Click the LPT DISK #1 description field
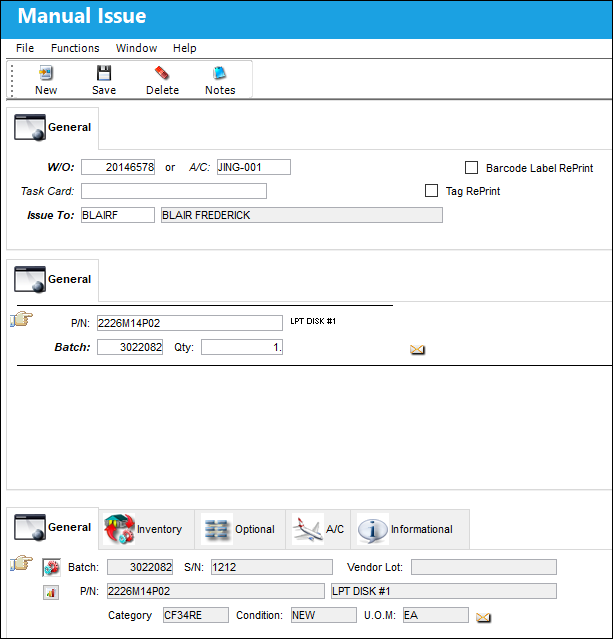The width and height of the screenshot is (613, 639). 444,591
